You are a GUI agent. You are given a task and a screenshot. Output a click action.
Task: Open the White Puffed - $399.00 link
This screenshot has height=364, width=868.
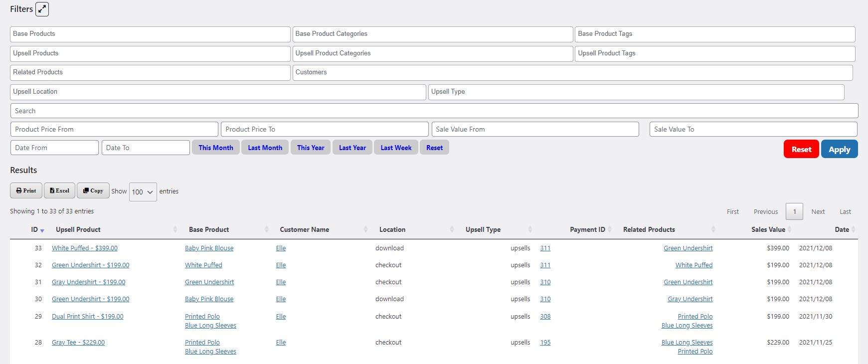click(85, 248)
